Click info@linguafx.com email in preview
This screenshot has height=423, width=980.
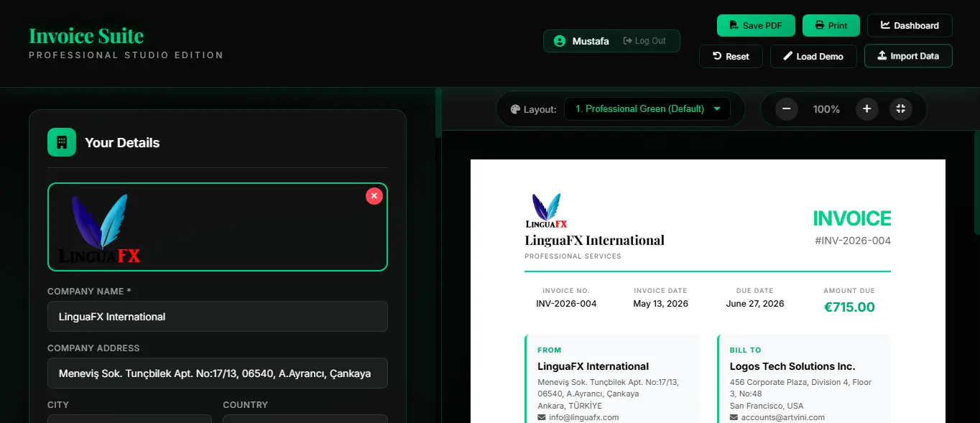point(583,417)
